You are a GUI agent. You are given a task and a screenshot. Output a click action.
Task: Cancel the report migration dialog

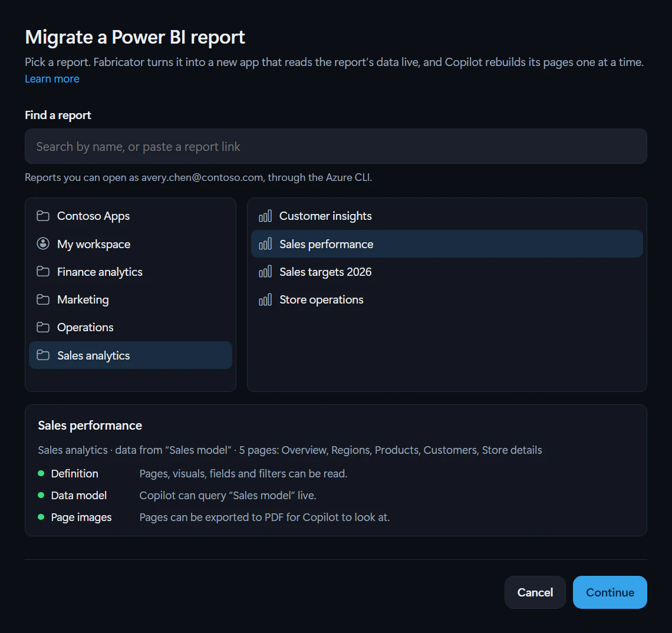(535, 592)
